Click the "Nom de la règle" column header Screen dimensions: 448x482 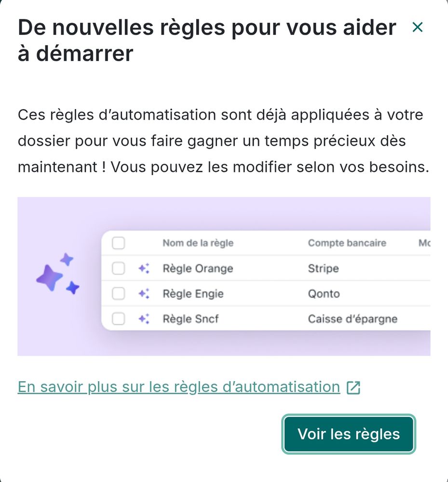pos(198,243)
